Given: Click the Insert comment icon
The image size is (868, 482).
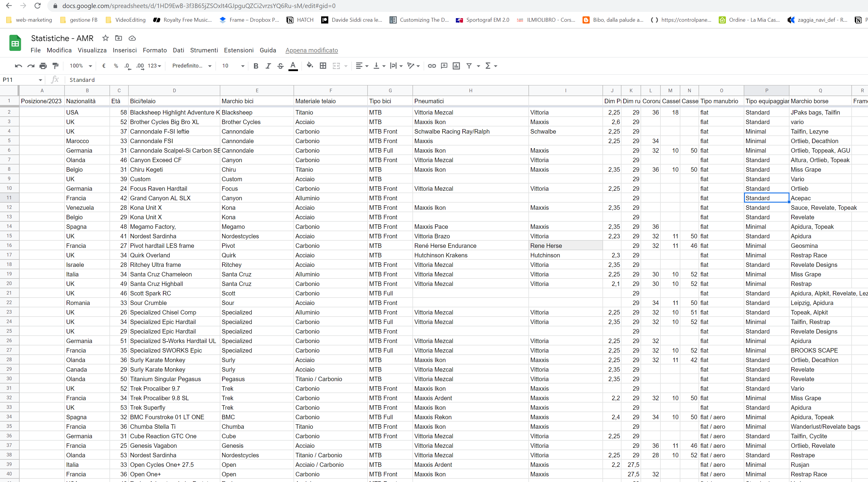Looking at the screenshot, I should pyautogui.click(x=444, y=66).
